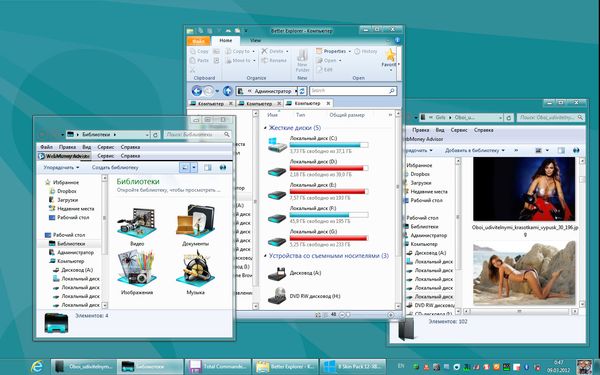The image size is (600, 375).
Task: Click the History ribbon command
Action: pyautogui.click(x=366, y=51)
